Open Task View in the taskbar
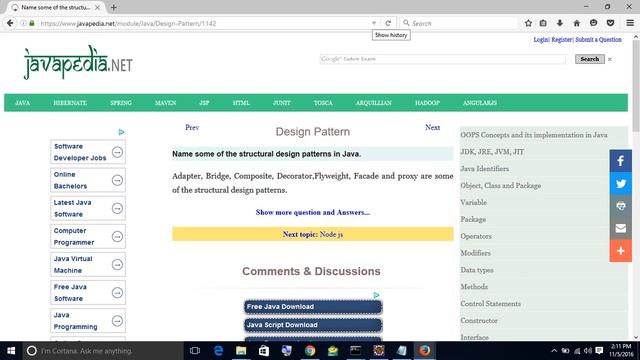 point(195,351)
